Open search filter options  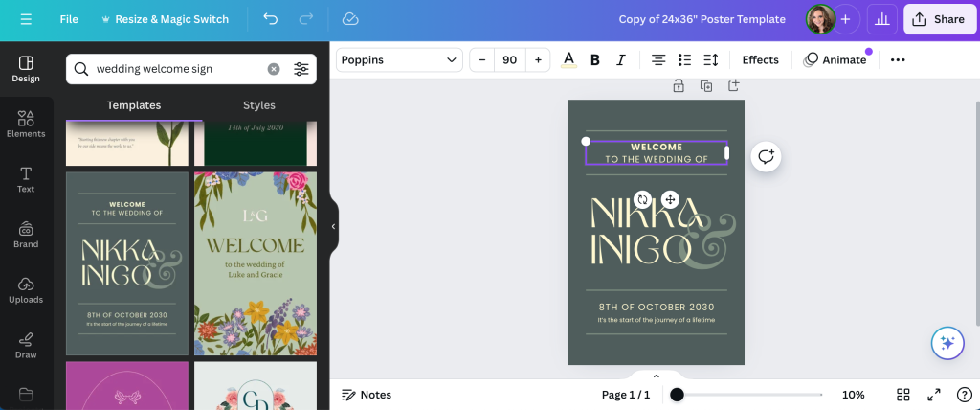pos(301,69)
